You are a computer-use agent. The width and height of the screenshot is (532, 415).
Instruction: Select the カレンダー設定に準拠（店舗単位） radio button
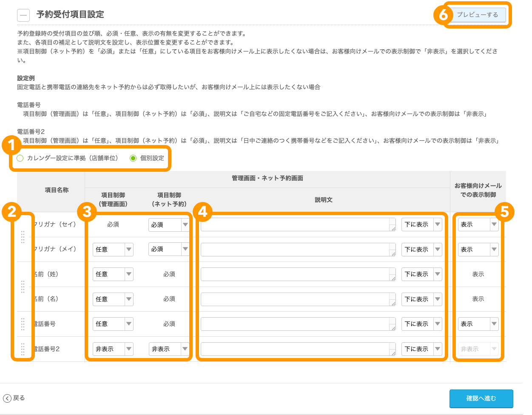tap(20, 158)
